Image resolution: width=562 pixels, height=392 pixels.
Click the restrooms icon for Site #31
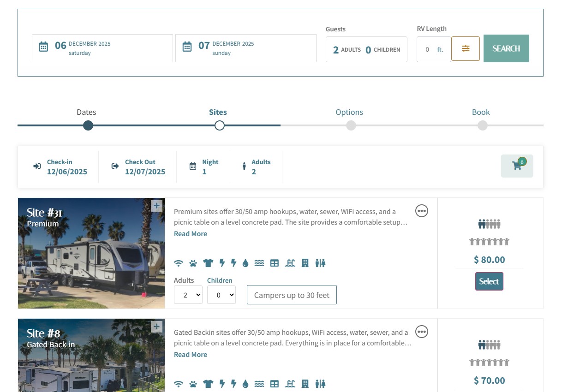[320, 263]
